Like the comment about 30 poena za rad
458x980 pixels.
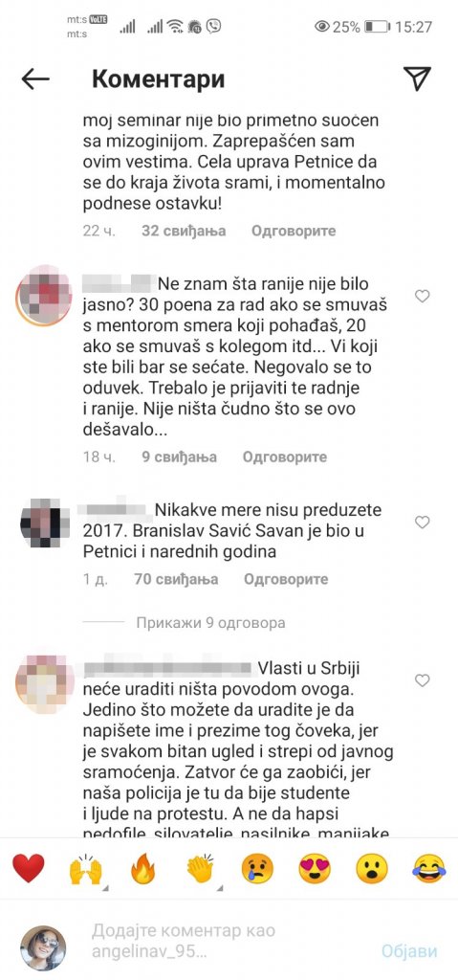tap(423, 297)
